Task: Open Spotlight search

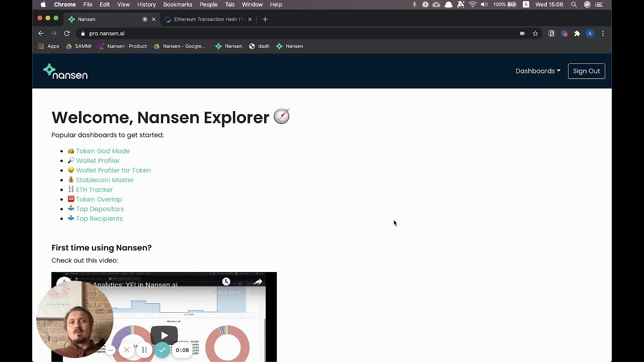Action: click(x=574, y=5)
